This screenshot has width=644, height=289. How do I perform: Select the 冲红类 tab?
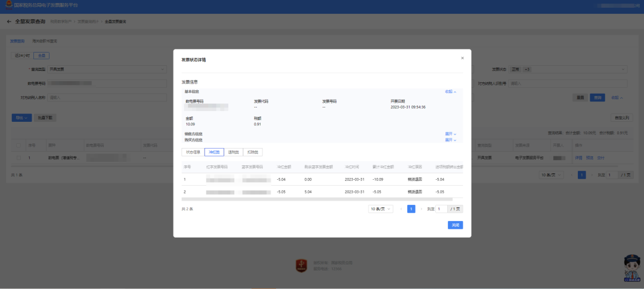(x=214, y=152)
